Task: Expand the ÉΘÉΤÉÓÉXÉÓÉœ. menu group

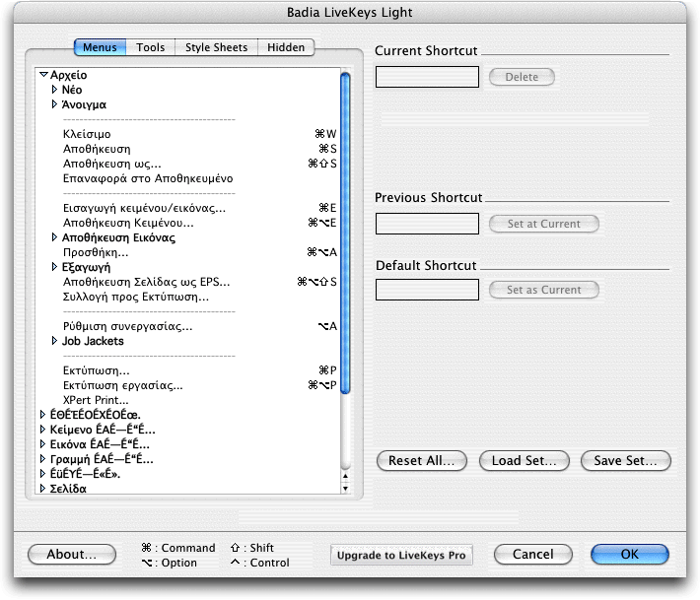Action: tap(42, 415)
